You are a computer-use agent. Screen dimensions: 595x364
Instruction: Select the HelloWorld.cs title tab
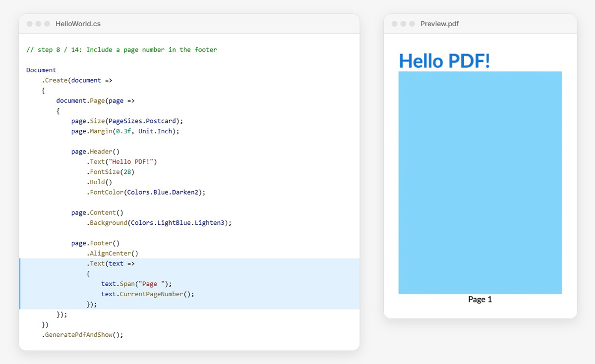point(78,24)
